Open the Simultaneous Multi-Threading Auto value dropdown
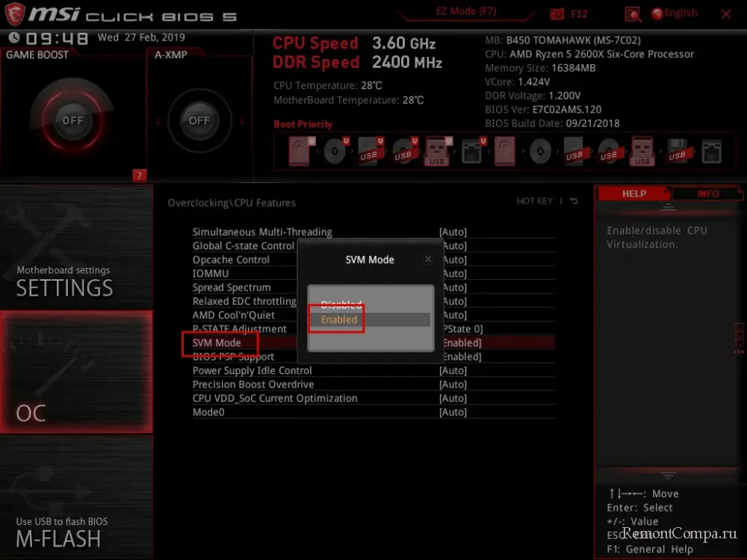 point(453,232)
